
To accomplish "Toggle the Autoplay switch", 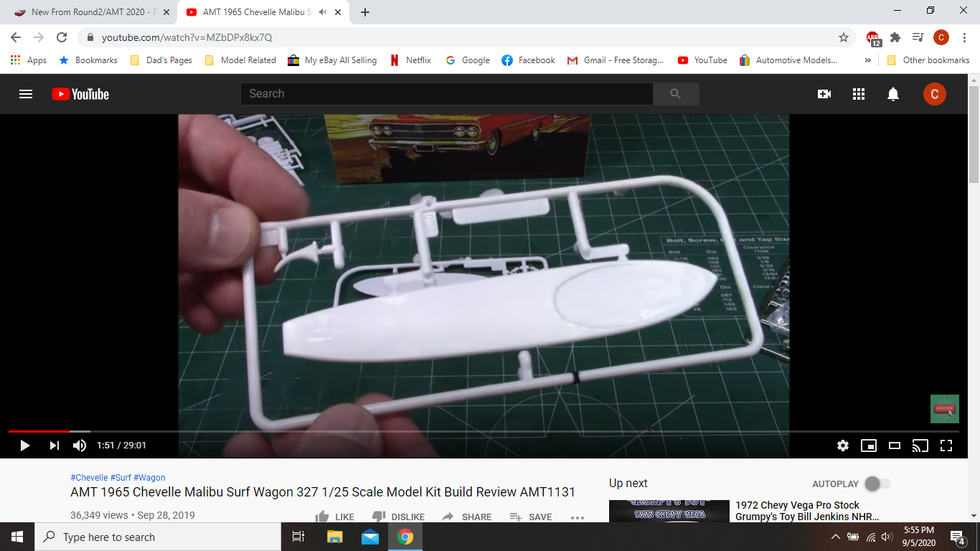I will pos(877,484).
